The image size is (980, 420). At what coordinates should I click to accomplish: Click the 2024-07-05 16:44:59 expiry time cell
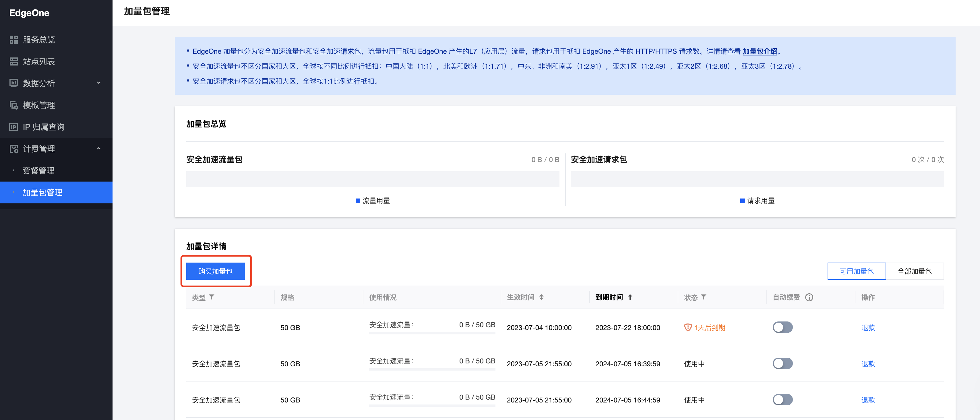coord(628,400)
